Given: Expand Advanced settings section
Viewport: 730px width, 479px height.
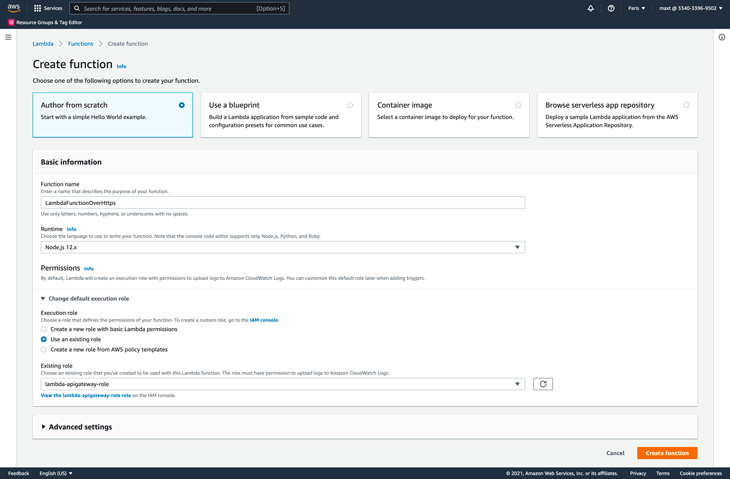Looking at the screenshot, I should [x=77, y=427].
